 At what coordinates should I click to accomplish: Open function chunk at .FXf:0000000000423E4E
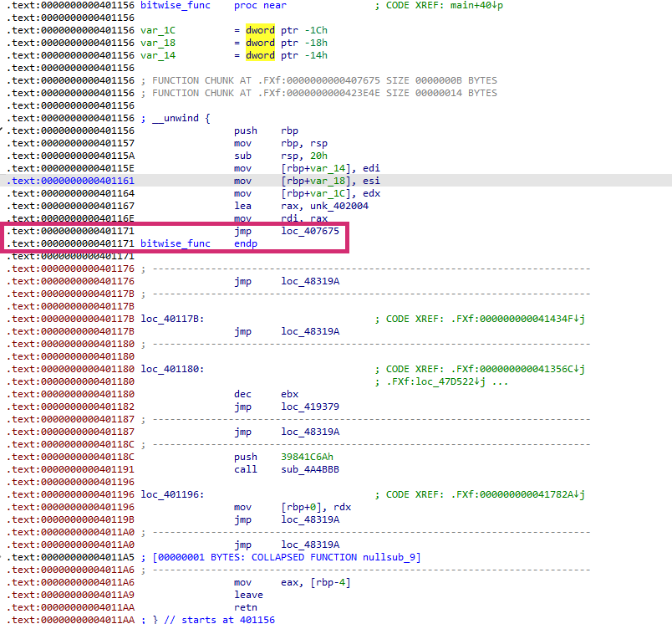coord(318,93)
